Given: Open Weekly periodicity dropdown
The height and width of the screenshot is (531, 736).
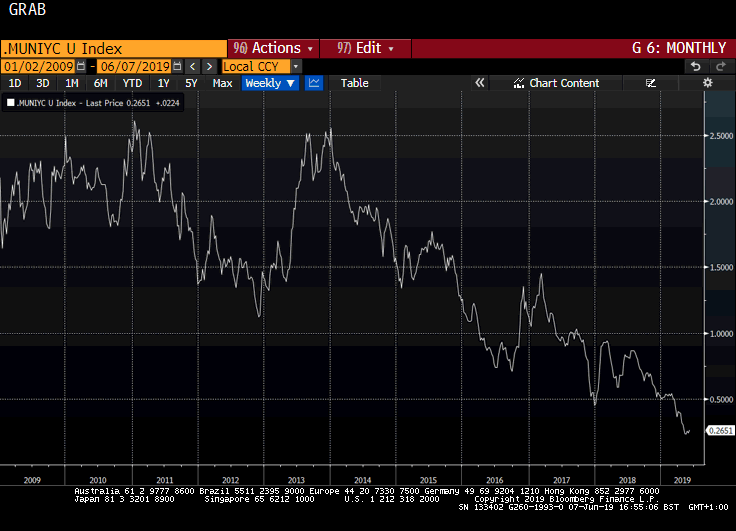Looking at the screenshot, I should point(270,83).
